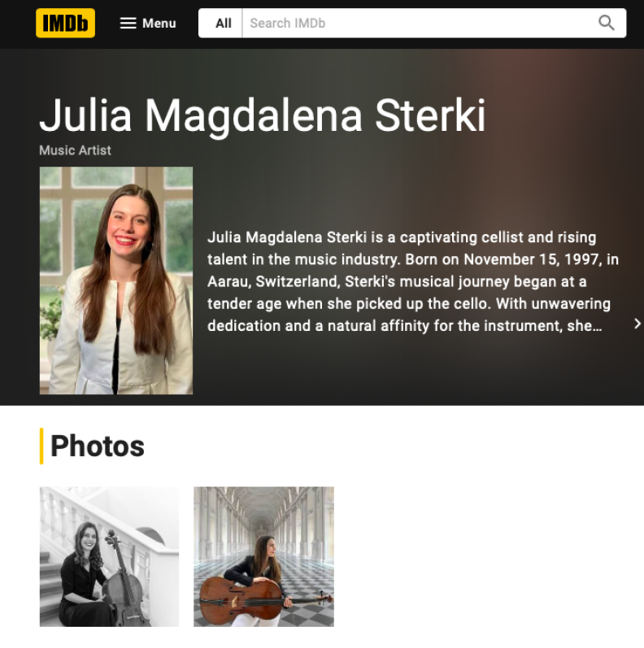Open Julia Magdalena Sterki's portrait photo
This screenshot has width=644, height=648.
[116, 281]
